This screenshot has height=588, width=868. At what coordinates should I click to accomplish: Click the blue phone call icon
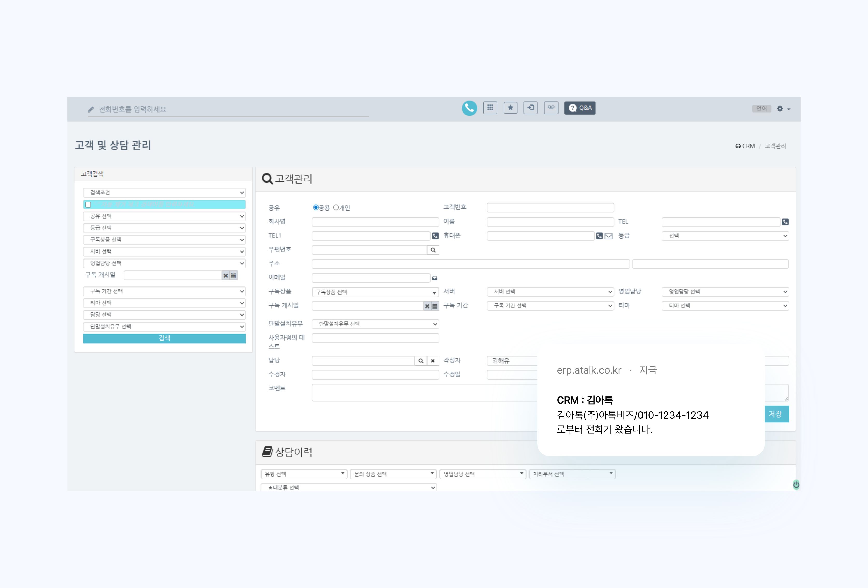pyautogui.click(x=469, y=108)
